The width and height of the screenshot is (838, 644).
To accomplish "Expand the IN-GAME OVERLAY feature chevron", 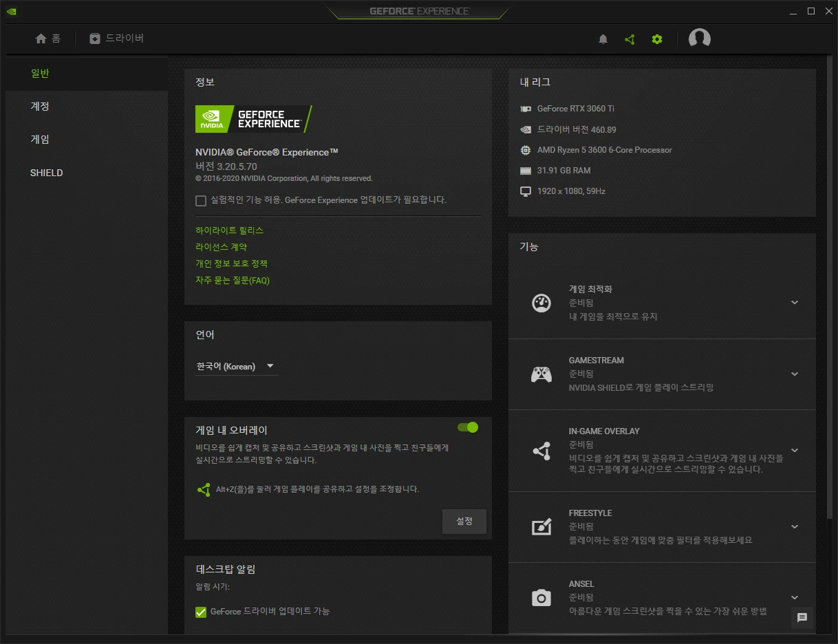I will click(x=795, y=451).
